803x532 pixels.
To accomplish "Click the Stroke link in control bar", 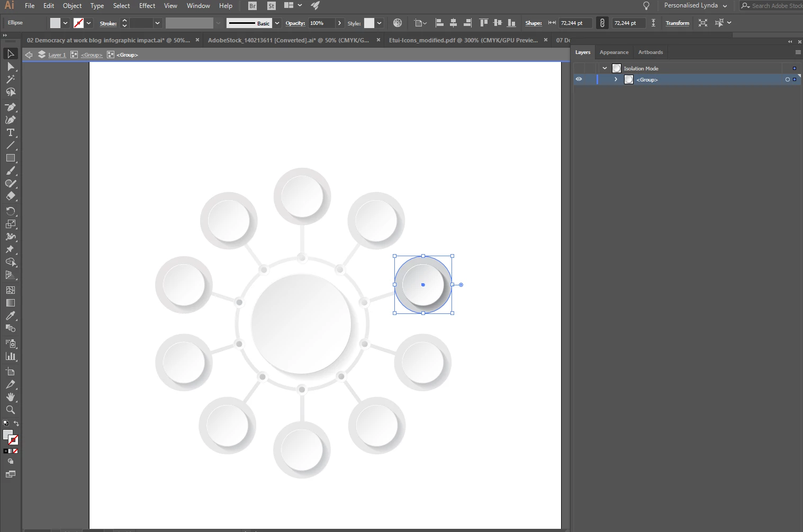I will 108,23.
